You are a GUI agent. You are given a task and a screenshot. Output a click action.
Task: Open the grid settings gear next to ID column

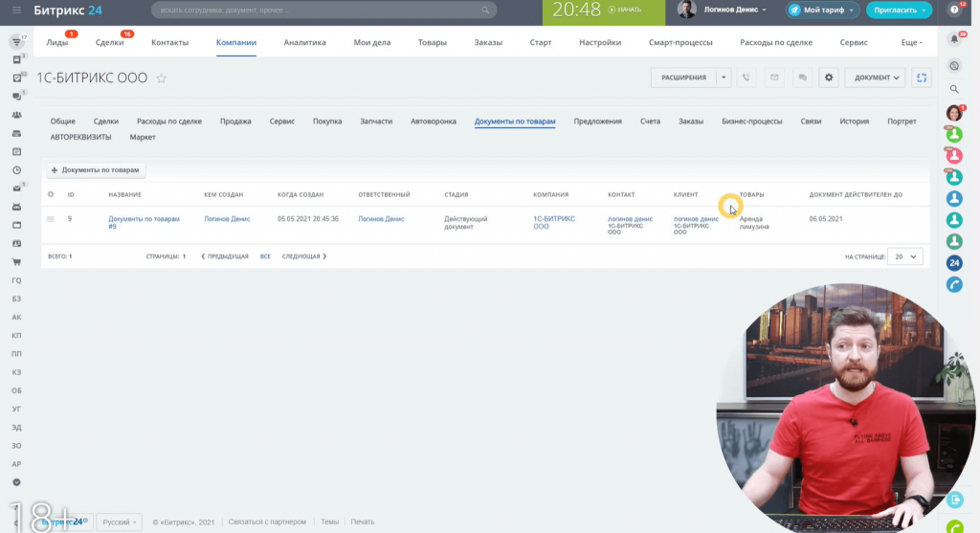(52, 194)
